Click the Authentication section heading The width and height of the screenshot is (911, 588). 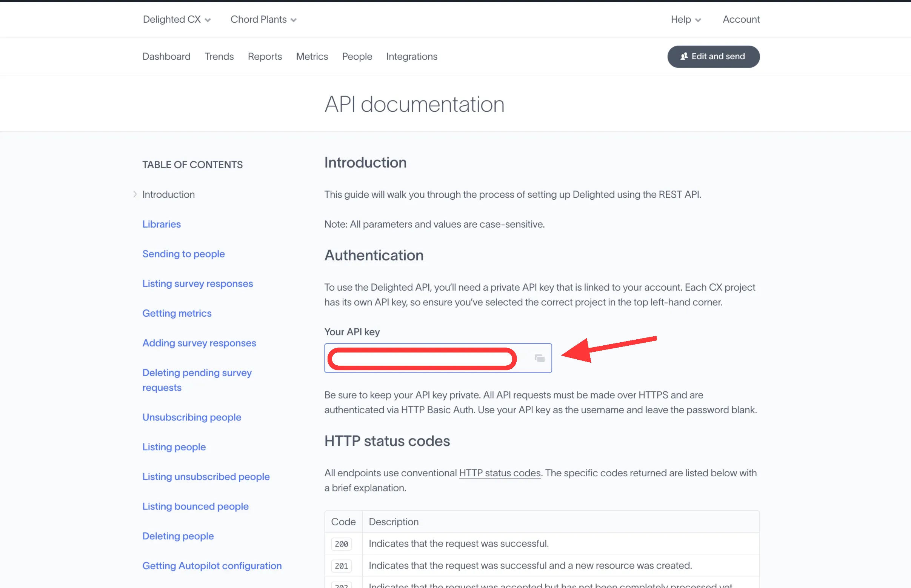(374, 256)
